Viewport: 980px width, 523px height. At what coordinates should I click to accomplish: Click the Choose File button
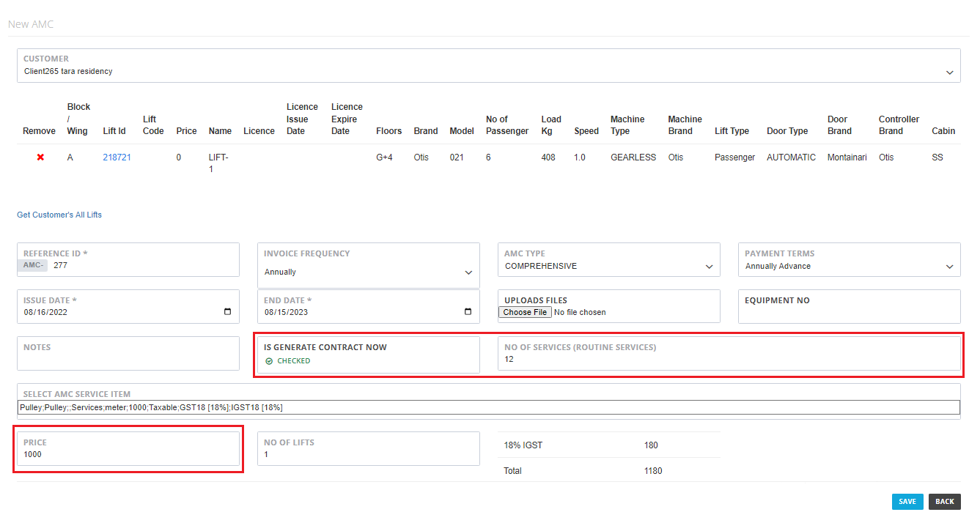click(x=526, y=312)
